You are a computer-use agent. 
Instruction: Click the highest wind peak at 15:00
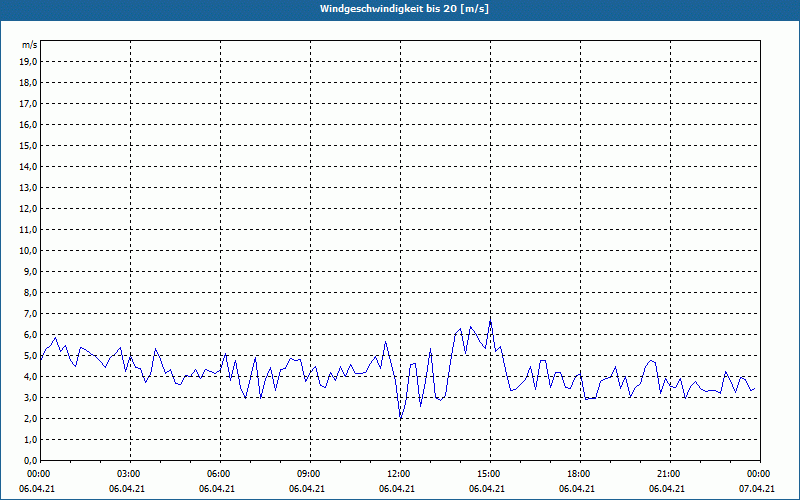(x=490, y=321)
